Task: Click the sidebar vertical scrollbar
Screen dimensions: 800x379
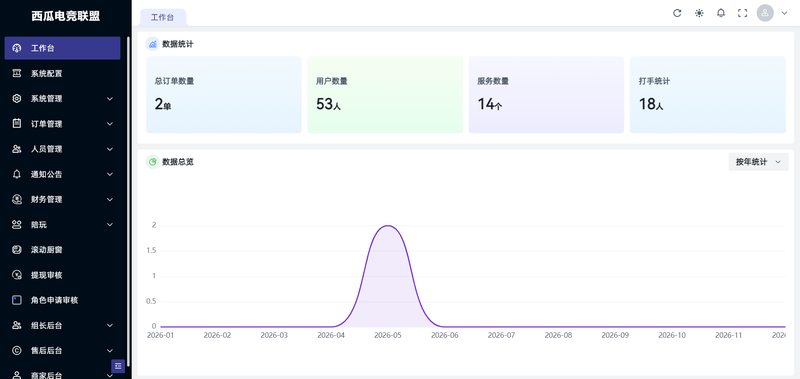Action: tap(129, 200)
